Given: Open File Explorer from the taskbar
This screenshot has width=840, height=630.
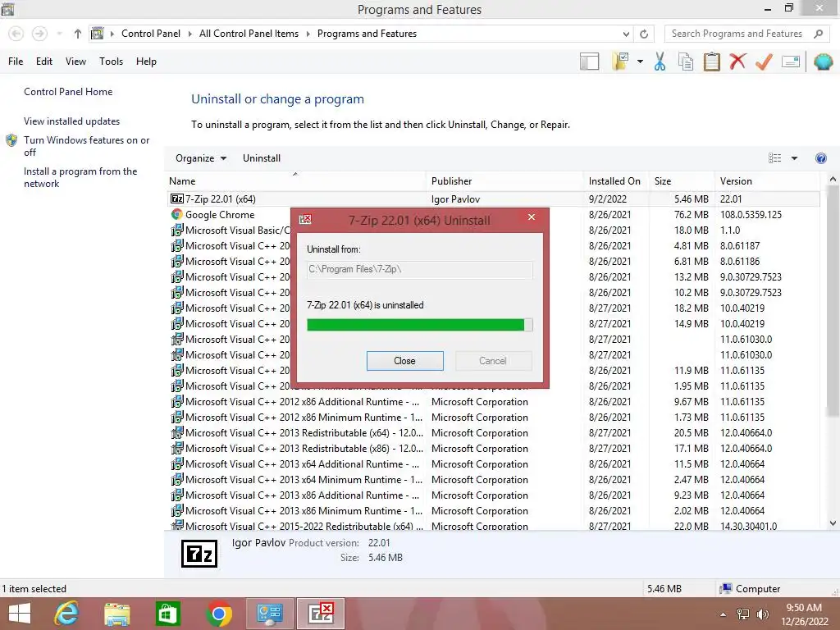Looking at the screenshot, I should pyautogui.click(x=116, y=614).
